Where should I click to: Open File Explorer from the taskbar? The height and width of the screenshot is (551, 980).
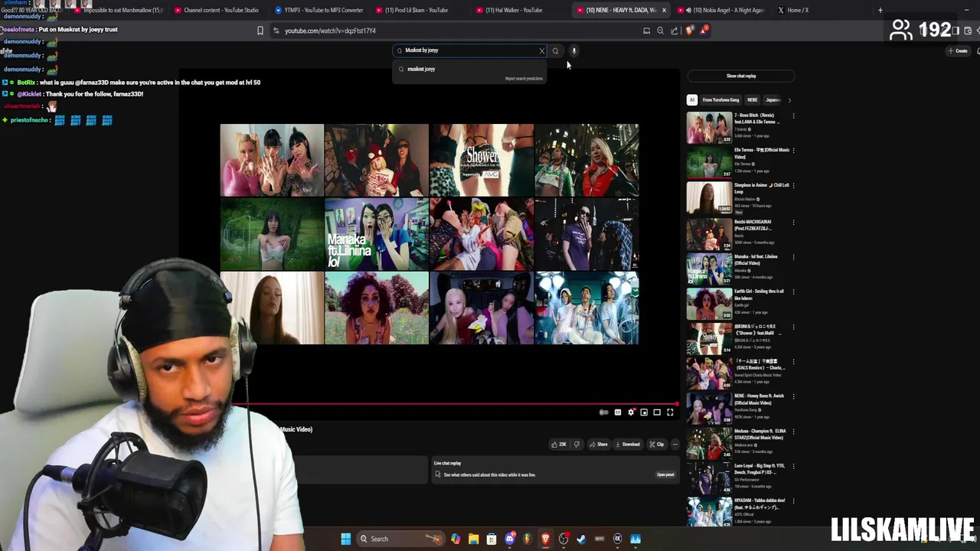474,539
